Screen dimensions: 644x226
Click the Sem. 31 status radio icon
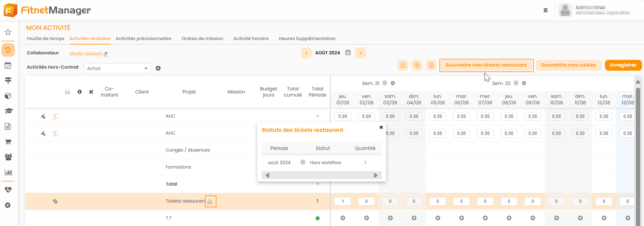click(385, 83)
